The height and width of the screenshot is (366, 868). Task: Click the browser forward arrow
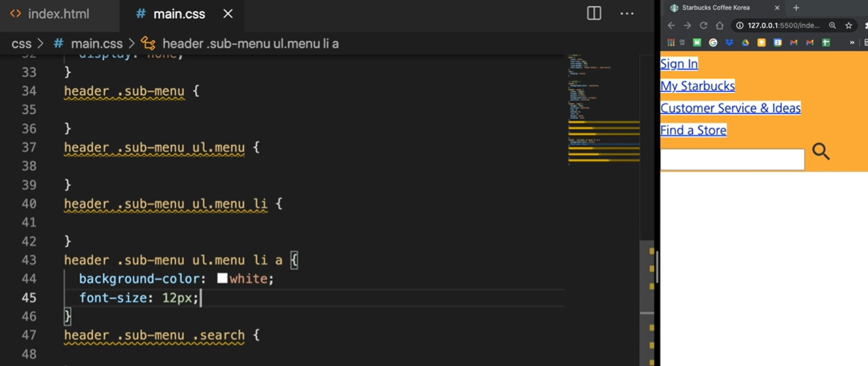[687, 25]
